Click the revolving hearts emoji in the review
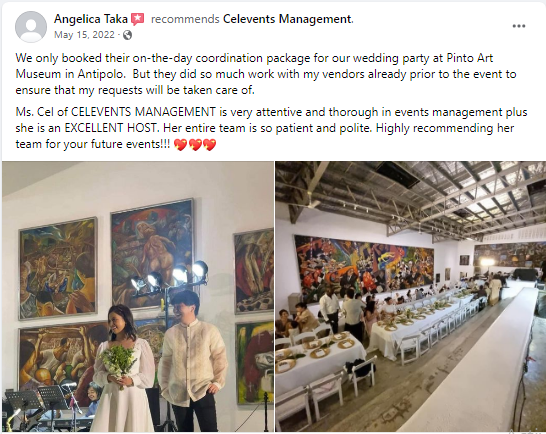The image size is (546, 434). coord(195,144)
